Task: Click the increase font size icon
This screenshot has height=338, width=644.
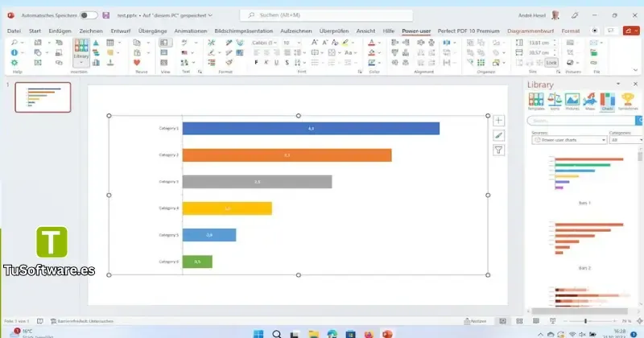Action: coord(314,43)
